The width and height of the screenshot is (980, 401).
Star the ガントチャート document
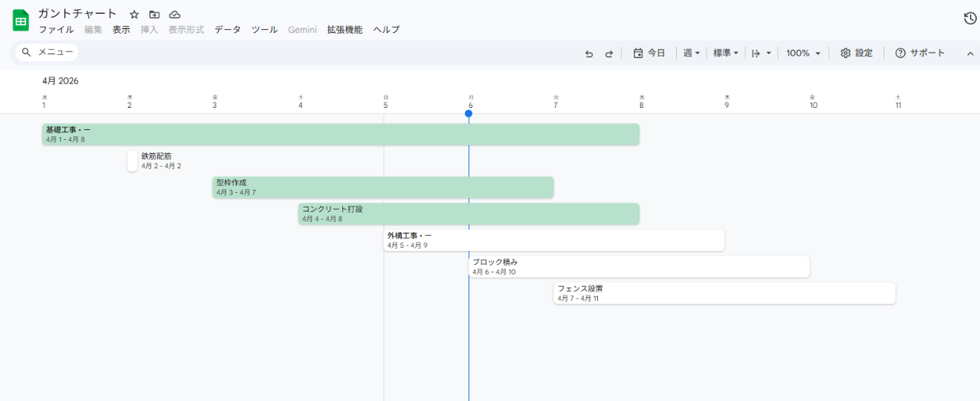(134, 15)
